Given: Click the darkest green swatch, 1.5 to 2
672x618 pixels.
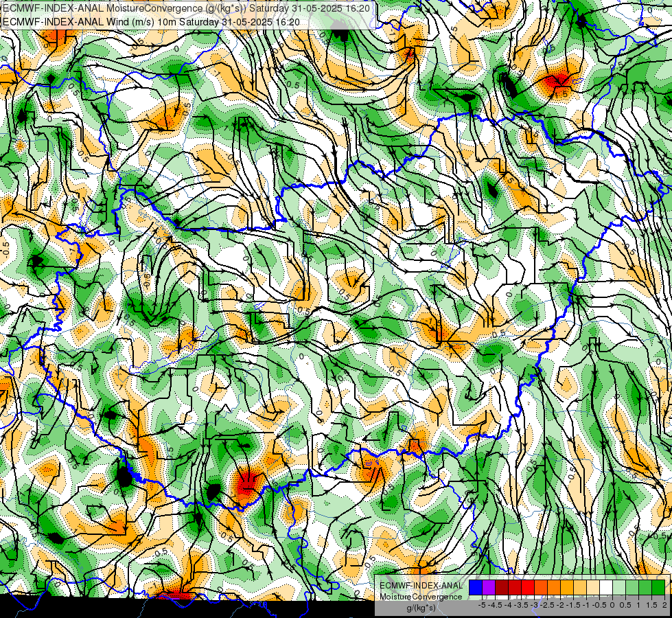Looking at the screenshot, I should tap(658, 588).
